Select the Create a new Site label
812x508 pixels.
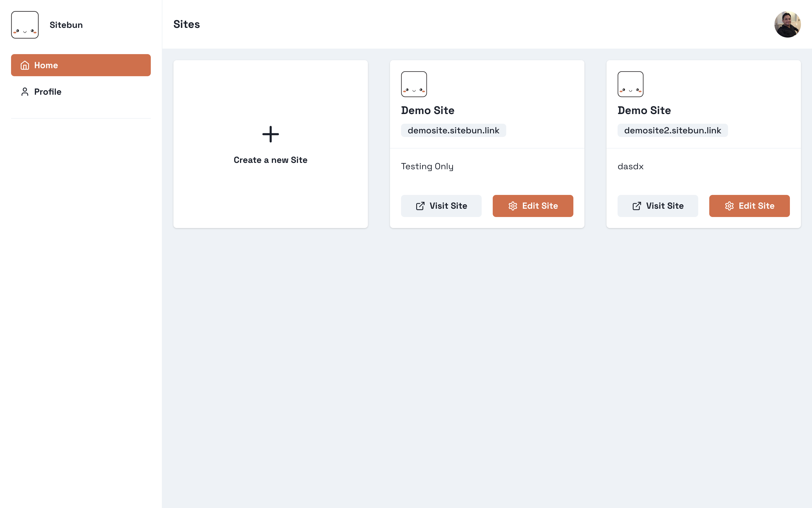pos(271,160)
